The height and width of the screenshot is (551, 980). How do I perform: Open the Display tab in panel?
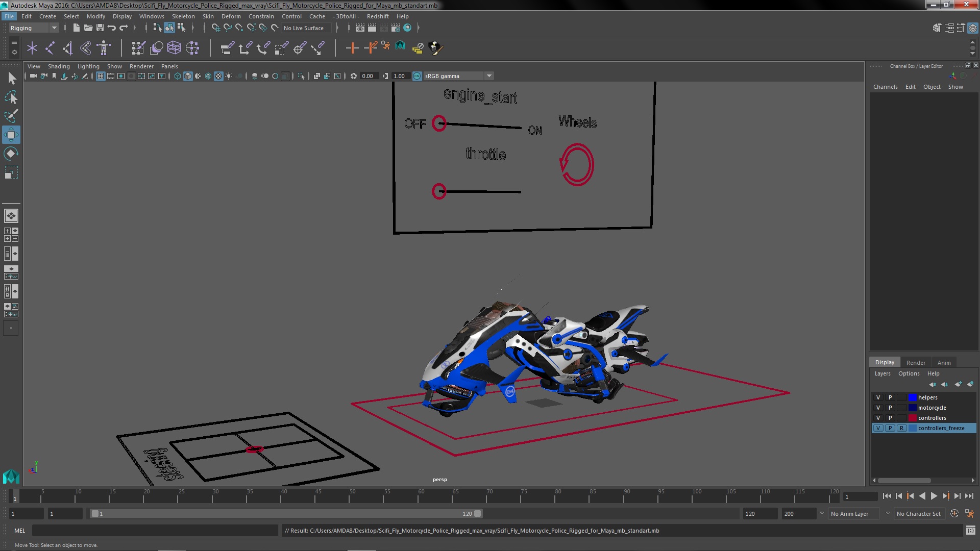[x=885, y=362]
